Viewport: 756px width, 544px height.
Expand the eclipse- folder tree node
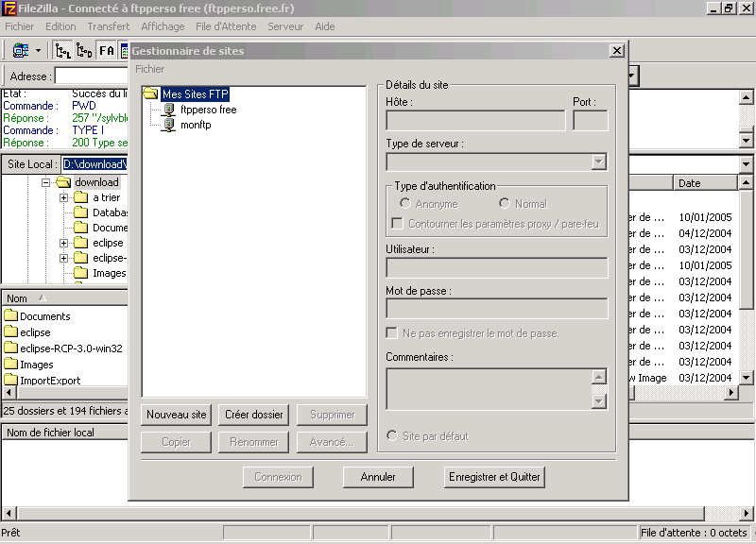63,258
